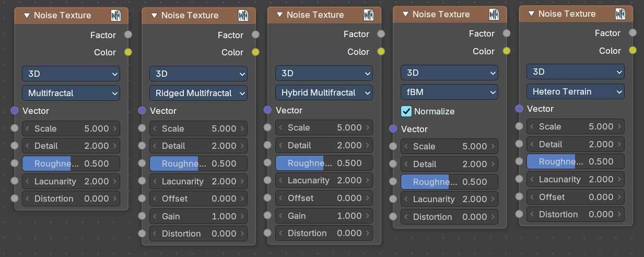Collapse the Hetero Terrain Noise Texture node

(x=531, y=14)
